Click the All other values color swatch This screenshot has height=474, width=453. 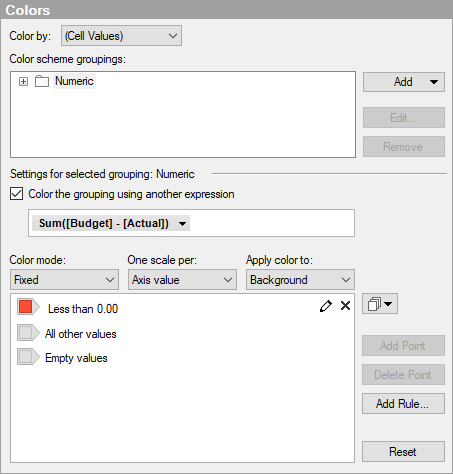pyautogui.click(x=26, y=333)
